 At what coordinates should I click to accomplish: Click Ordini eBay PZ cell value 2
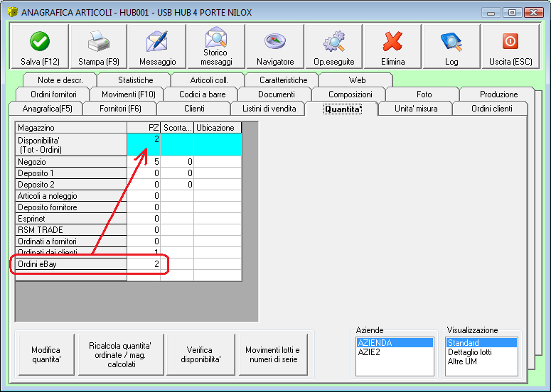point(144,264)
